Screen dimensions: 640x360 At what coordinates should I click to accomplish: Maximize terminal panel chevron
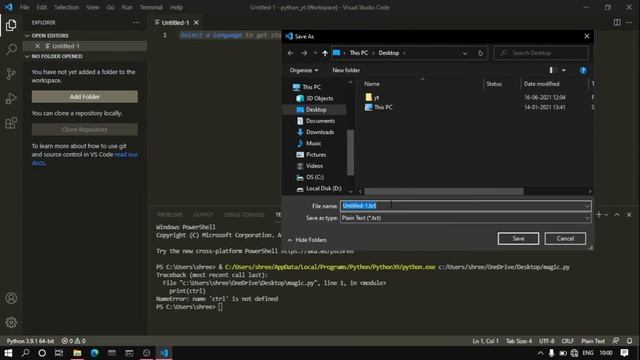617,215
